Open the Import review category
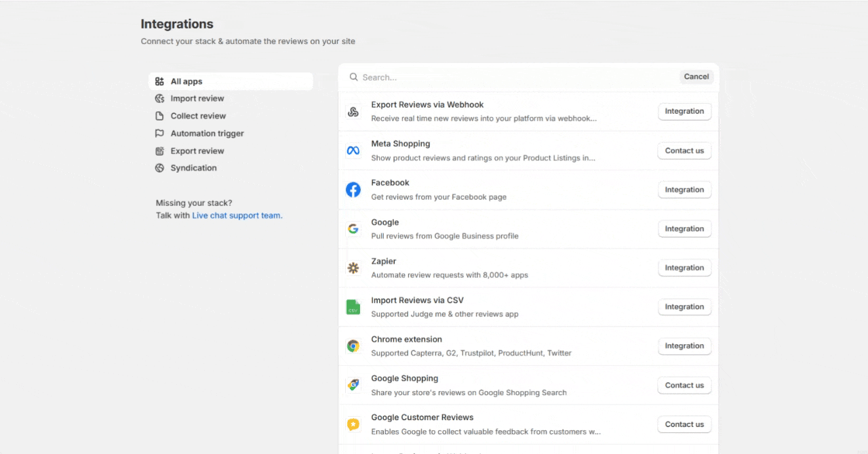 pyautogui.click(x=197, y=99)
